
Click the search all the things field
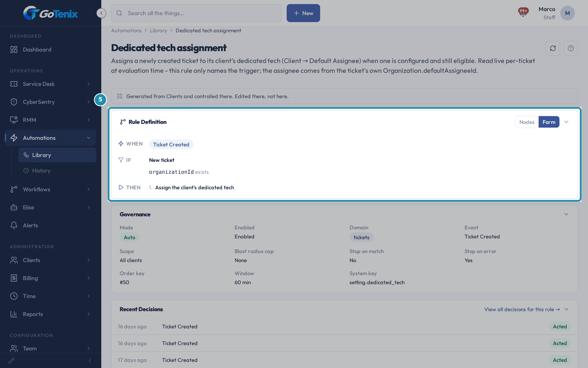pyautogui.click(x=196, y=13)
